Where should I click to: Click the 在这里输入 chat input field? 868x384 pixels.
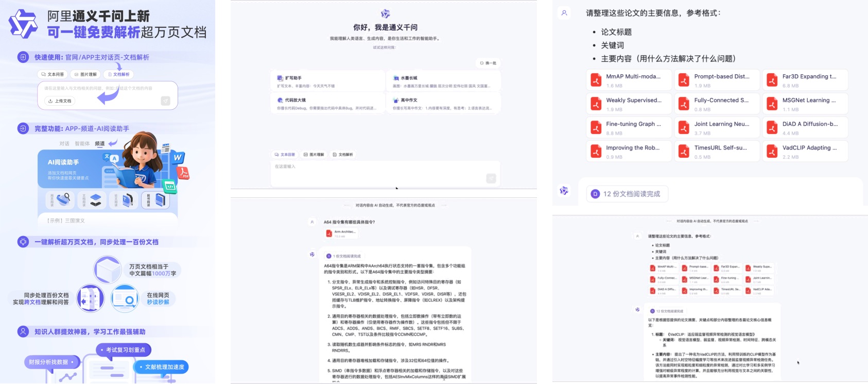click(386, 174)
